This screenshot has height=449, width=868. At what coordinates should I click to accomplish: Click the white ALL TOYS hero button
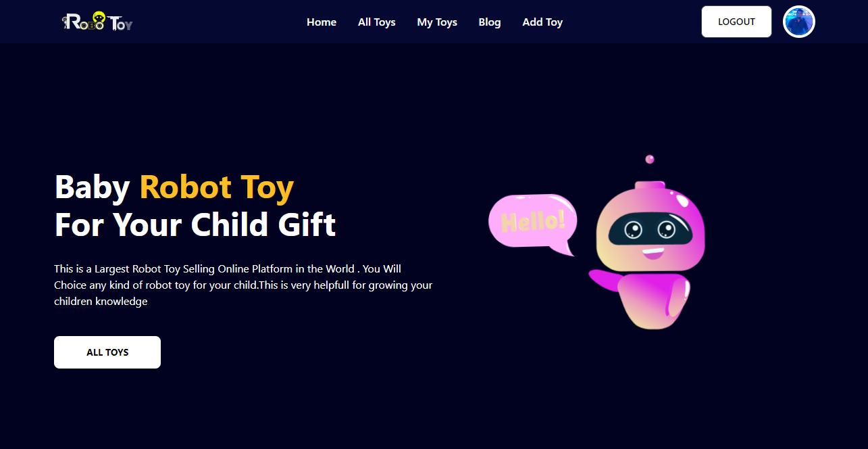pyautogui.click(x=107, y=352)
